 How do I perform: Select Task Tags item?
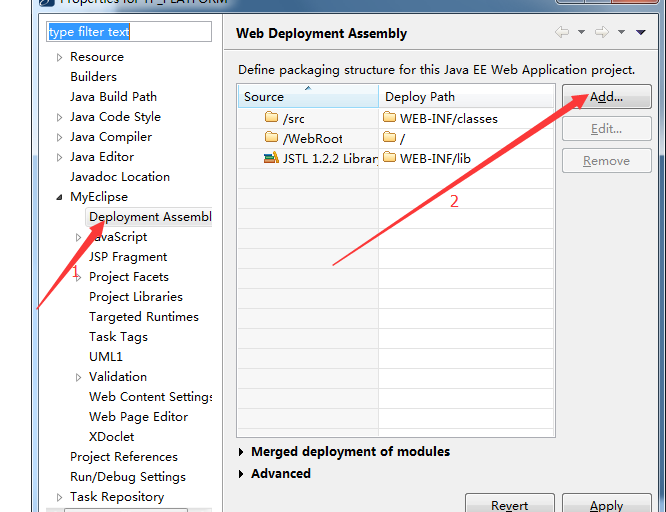[119, 337]
